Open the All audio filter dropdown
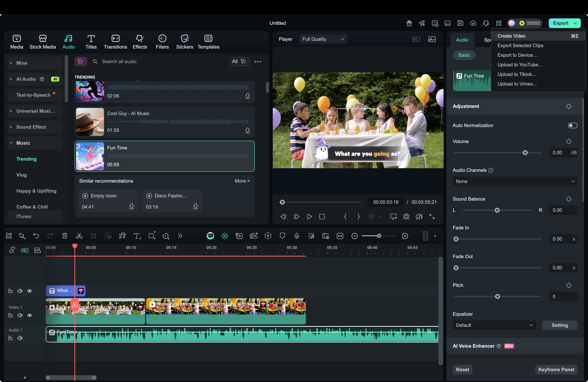The width and height of the screenshot is (588, 382). (x=239, y=62)
